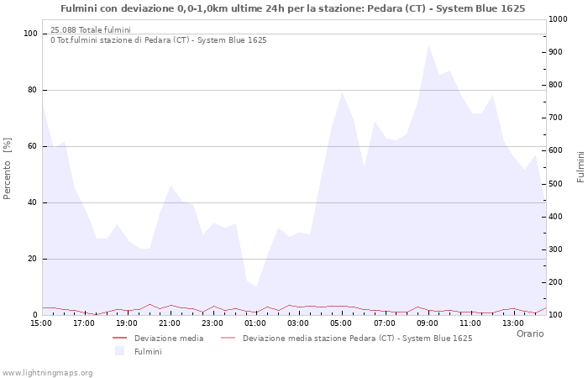Click the lavender Fulmini legend swatch
Screen dimensions: 588x378
[119, 351]
